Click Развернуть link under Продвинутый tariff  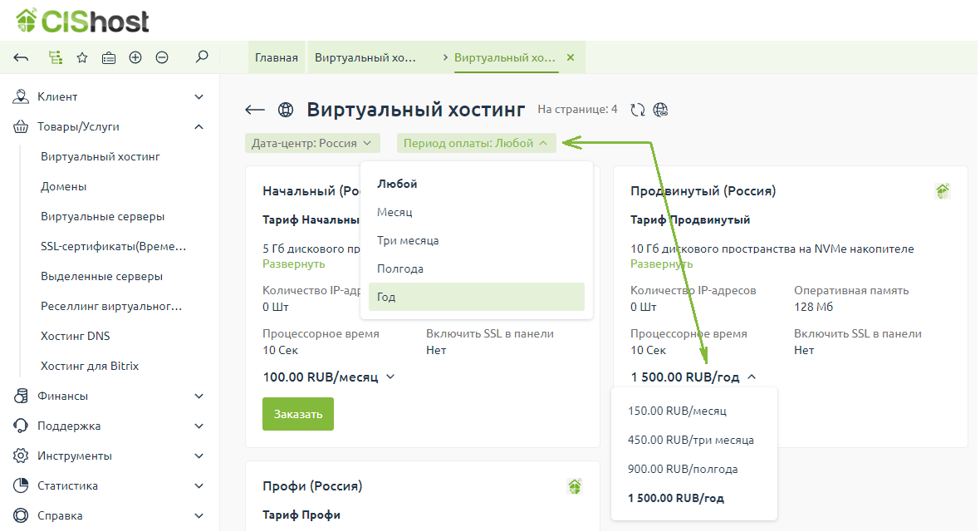point(661,264)
